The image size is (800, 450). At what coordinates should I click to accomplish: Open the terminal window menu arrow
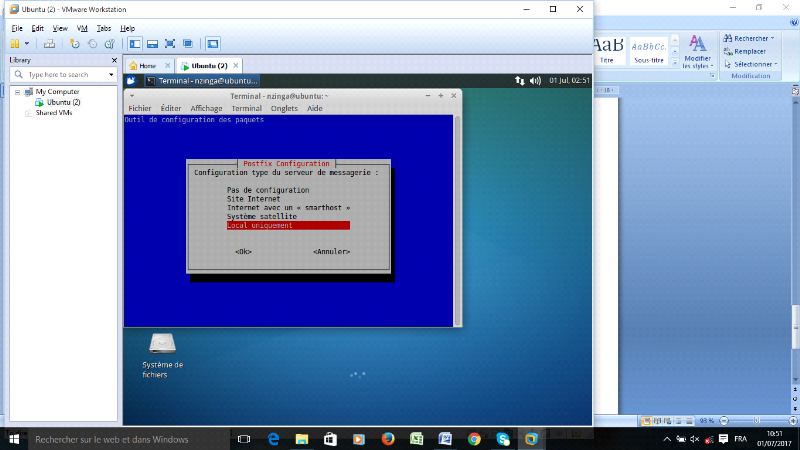pos(132,96)
